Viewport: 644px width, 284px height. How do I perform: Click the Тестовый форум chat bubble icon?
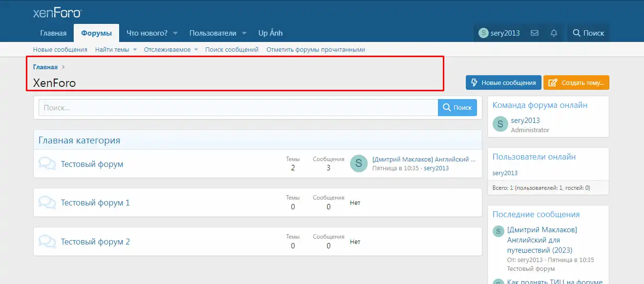pos(47,164)
